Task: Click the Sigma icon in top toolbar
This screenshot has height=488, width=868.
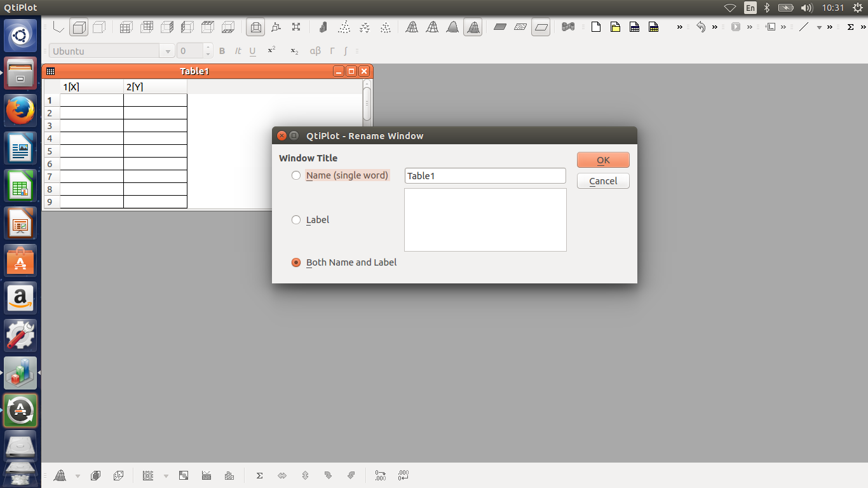Action: pos(851,27)
